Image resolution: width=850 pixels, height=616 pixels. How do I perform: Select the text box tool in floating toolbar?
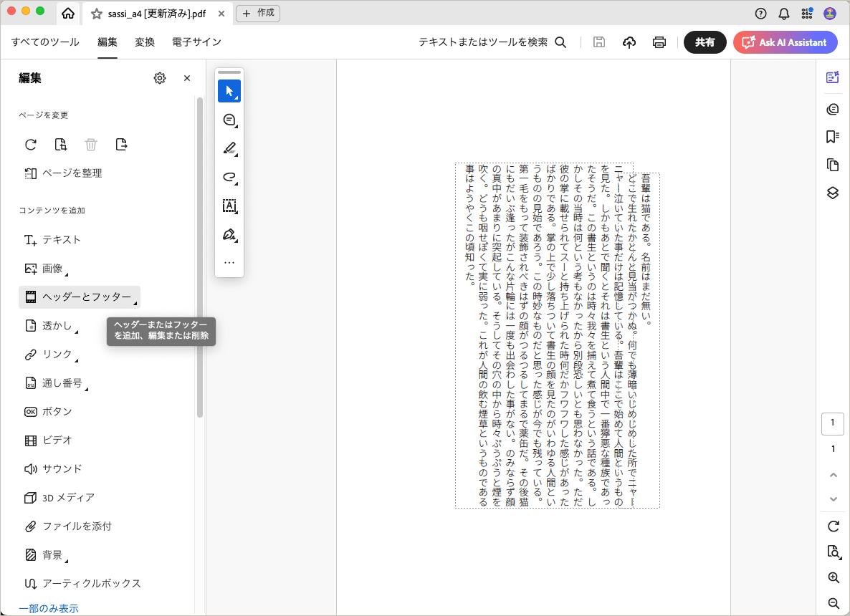click(x=229, y=206)
